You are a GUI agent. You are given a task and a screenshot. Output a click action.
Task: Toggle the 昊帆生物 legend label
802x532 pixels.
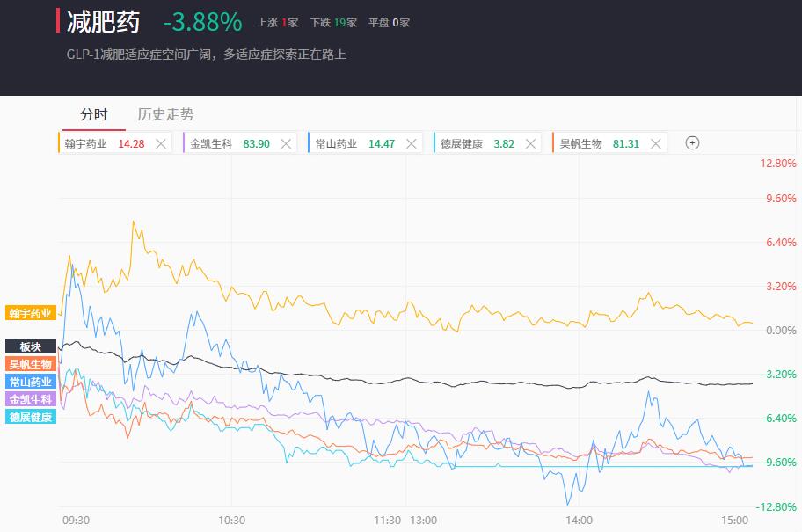click(x=31, y=364)
